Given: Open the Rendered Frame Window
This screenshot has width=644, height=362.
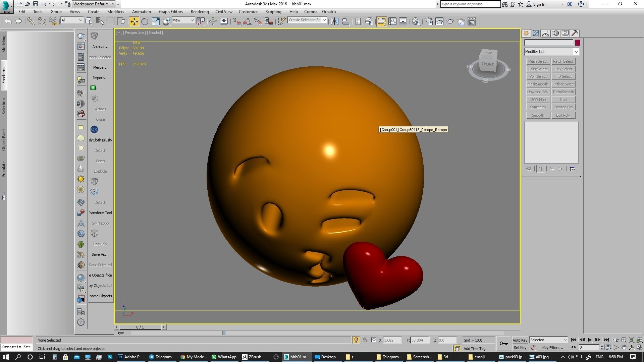Looking at the screenshot, I should click(x=439, y=21).
